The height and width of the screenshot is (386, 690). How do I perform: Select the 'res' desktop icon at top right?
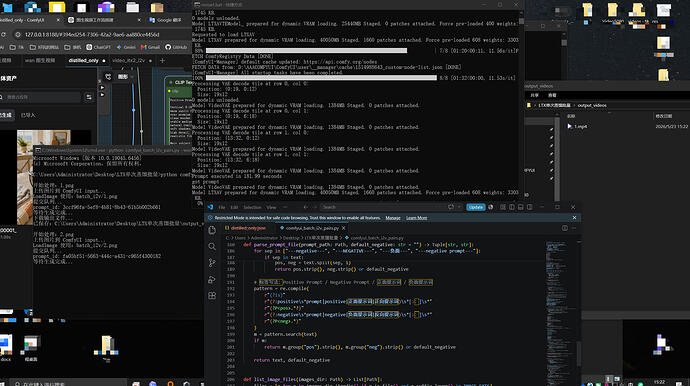coord(664,13)
